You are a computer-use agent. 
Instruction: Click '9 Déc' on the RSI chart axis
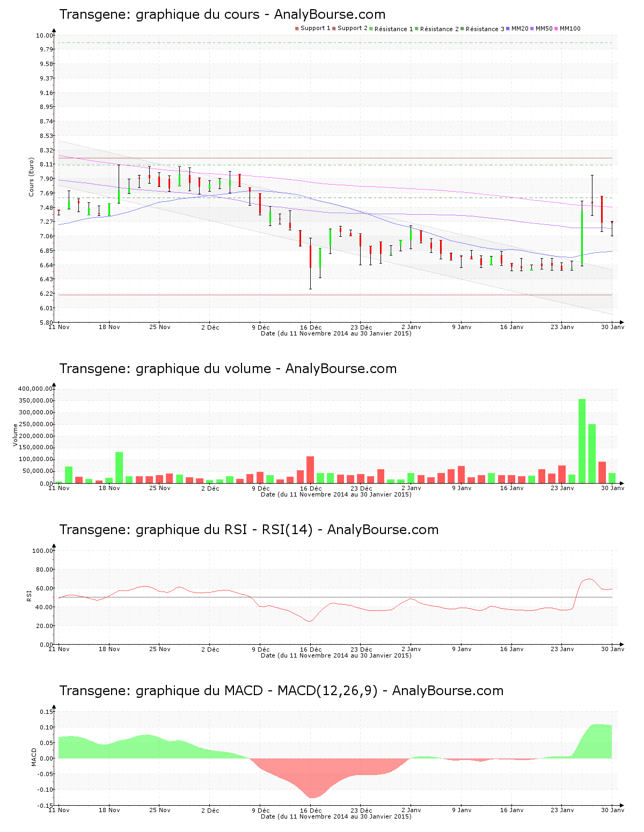pos(260,649)
